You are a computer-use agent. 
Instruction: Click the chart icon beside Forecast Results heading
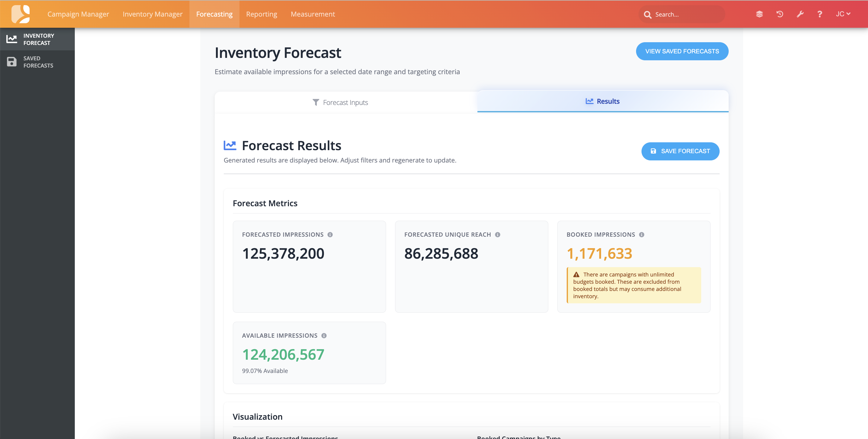click(230, 146)
